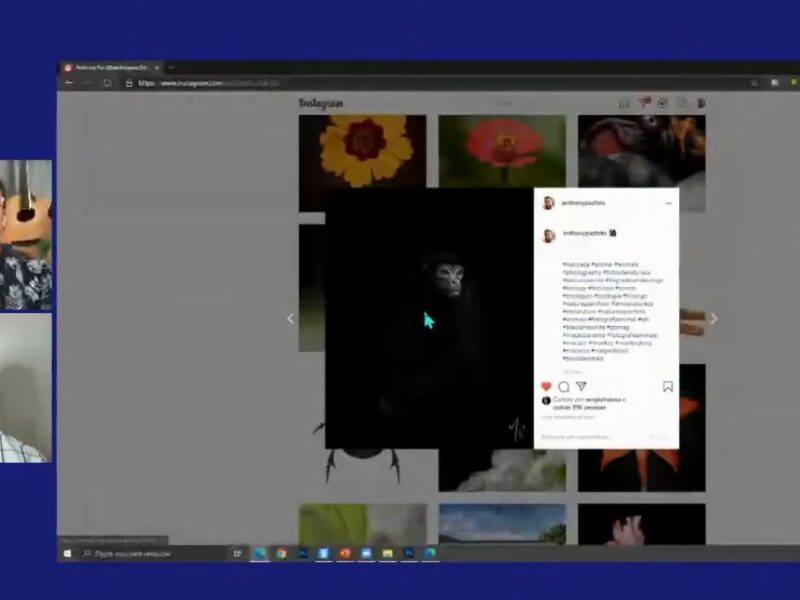
Task: Like the post with the heart icon
Action: (546, 387)
